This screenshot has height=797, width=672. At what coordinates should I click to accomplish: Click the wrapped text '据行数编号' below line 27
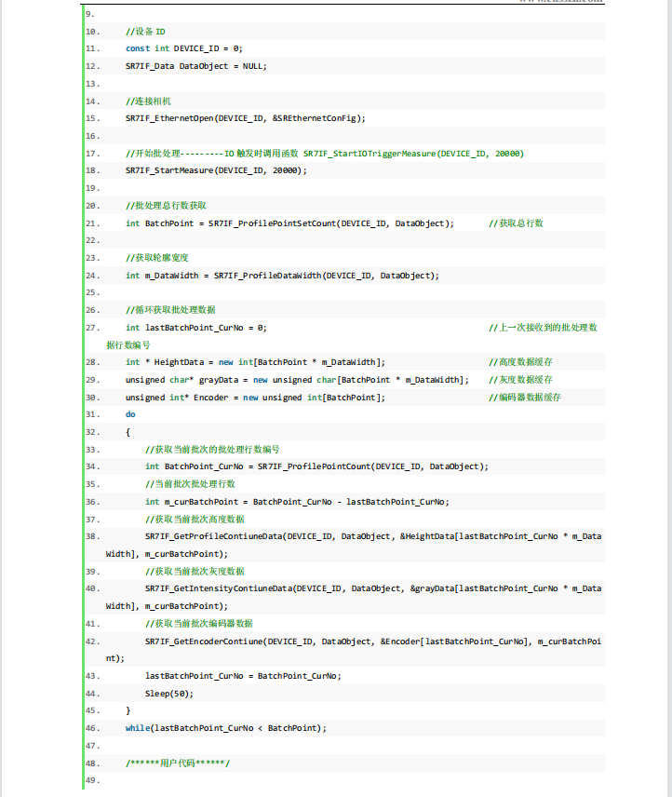[128, 345]
